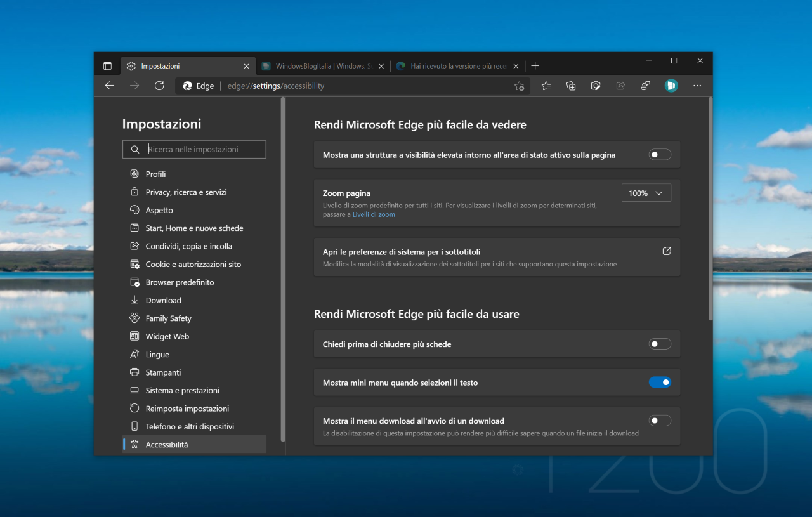812x517 pixels.
Task: Go back to the previous page
Action: coord(110,86)
